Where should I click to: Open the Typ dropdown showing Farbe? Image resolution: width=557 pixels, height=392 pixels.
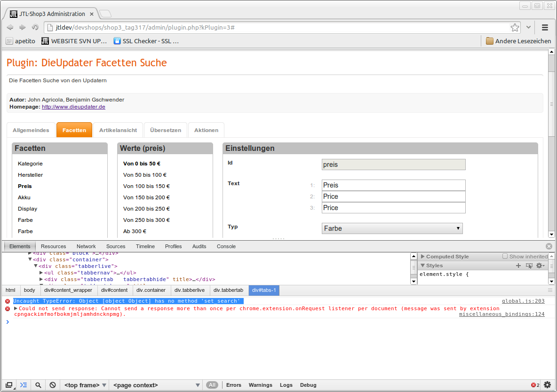(x=392, y=228)
